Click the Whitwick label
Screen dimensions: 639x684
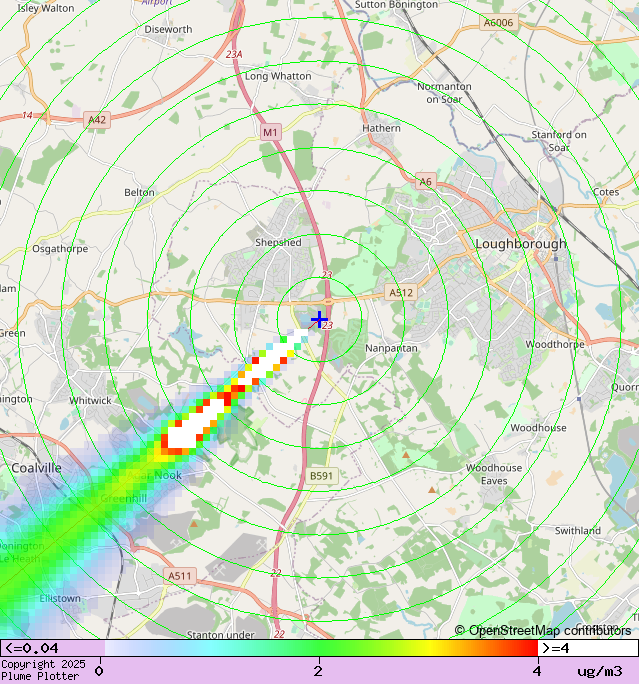tap(90, 400)
